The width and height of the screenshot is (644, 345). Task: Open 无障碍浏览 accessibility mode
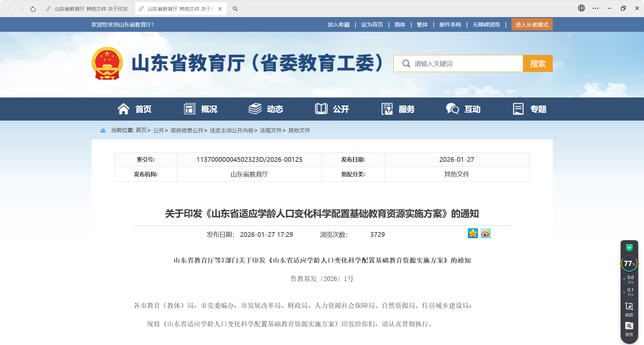click(486, 25)
